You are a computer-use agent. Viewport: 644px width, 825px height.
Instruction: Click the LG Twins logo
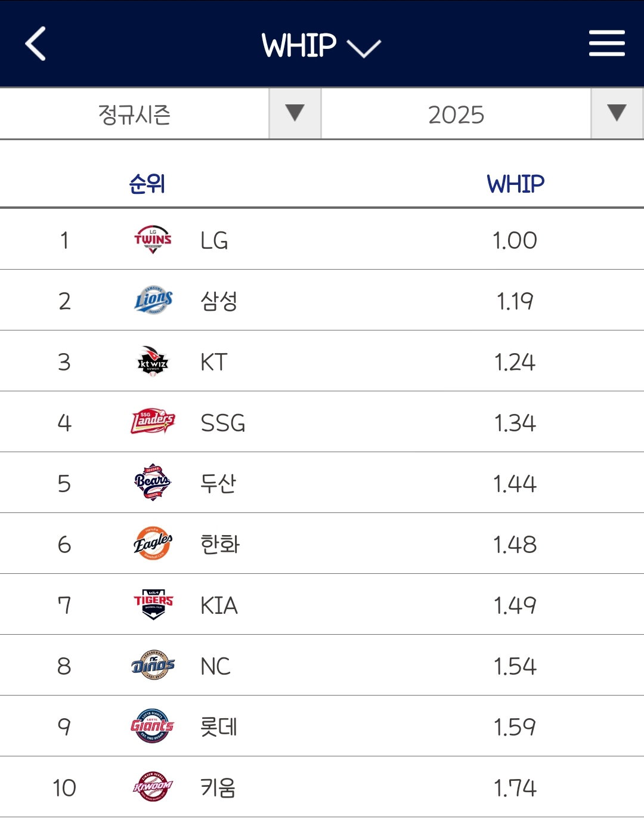tap(153, 240)
